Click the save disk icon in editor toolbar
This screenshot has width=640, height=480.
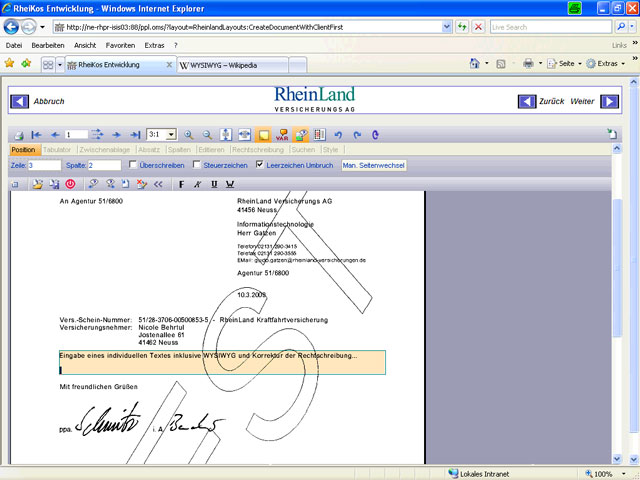click(54, 184)
